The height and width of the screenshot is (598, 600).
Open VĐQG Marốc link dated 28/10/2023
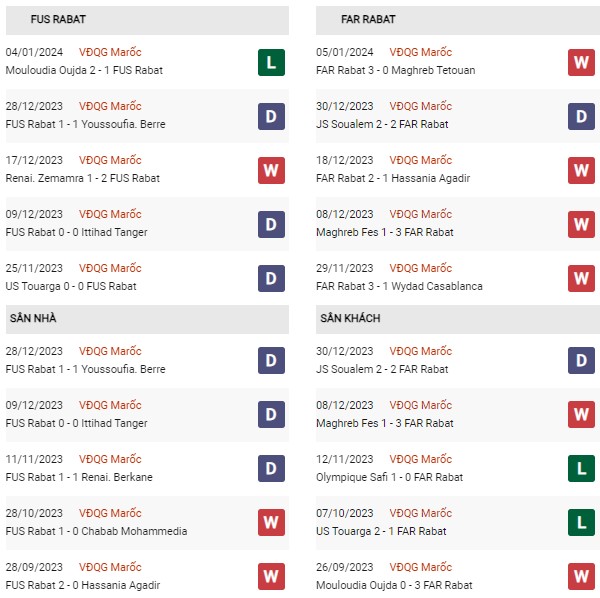[110, 513]
